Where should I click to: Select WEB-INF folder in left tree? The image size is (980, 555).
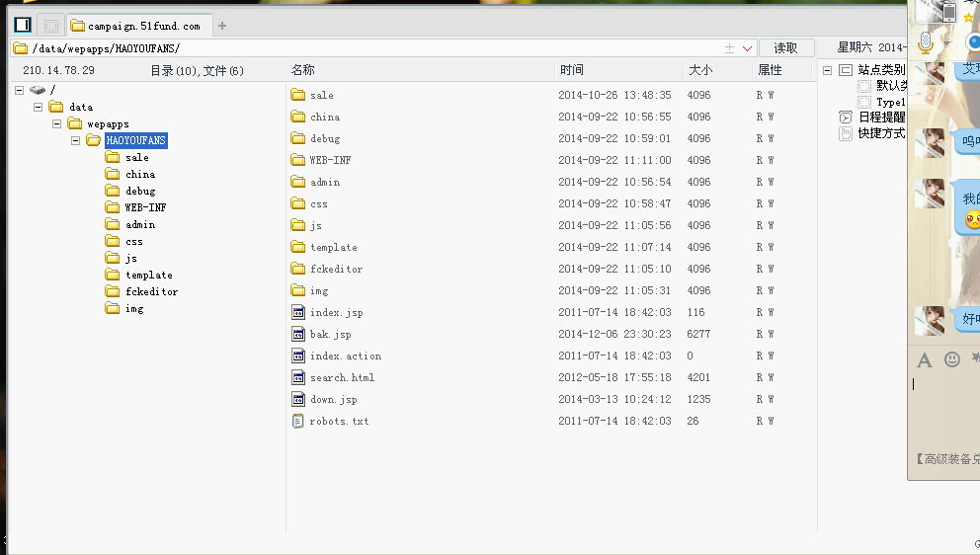tap(145, 207)
